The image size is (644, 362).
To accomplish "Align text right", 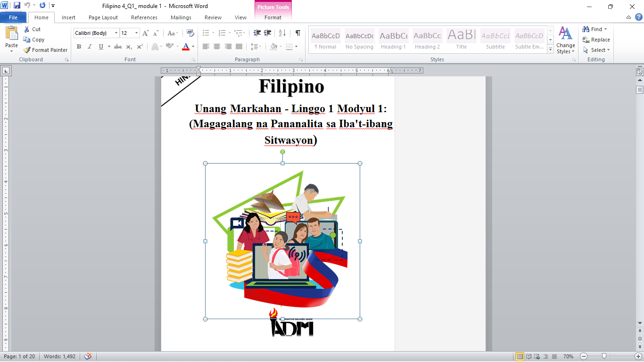I will point(228,47).
